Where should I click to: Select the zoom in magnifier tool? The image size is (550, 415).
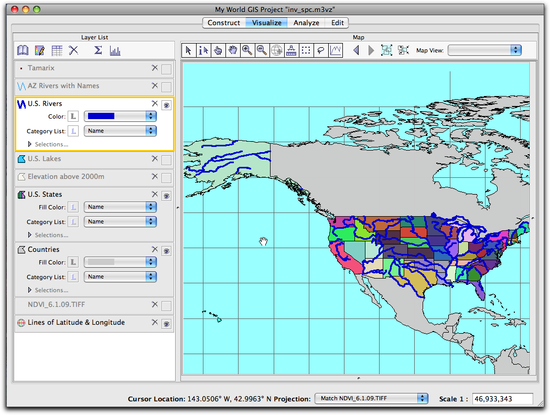click(247, 51)
